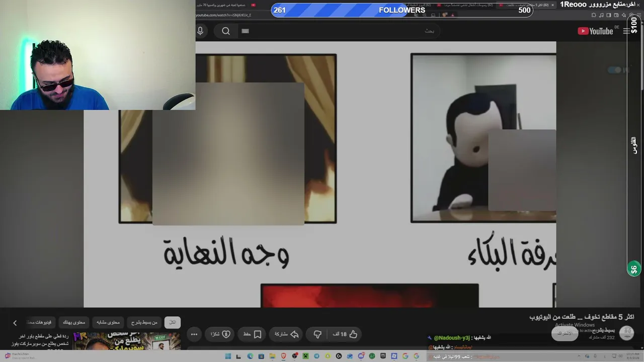The width and height of the screenshot is (644, 362).
Task: Click the taskbar clock and date
Action: point(633,356)
